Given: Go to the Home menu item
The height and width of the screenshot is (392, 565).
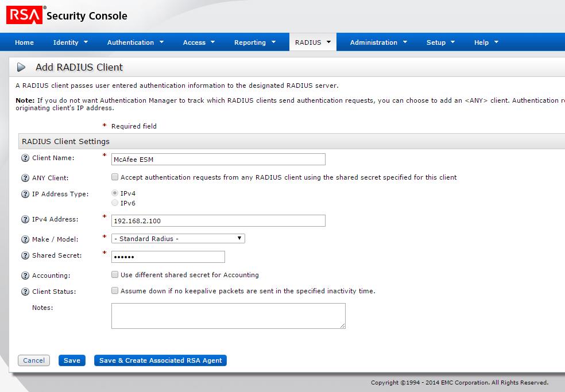Looking at the screenshot, I should 24,42.
